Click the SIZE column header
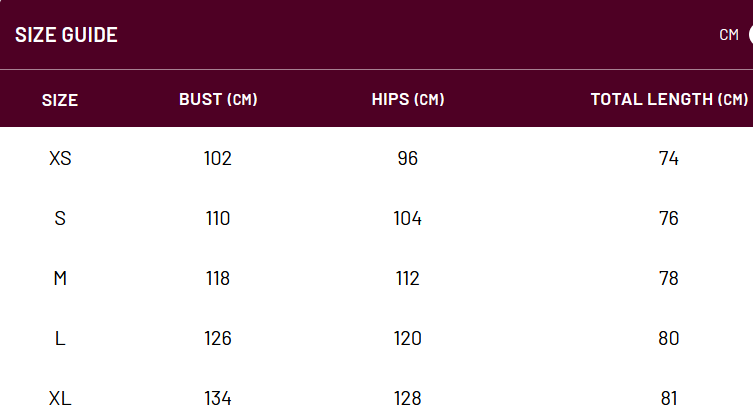753x419 pixels. click(60, 100)
